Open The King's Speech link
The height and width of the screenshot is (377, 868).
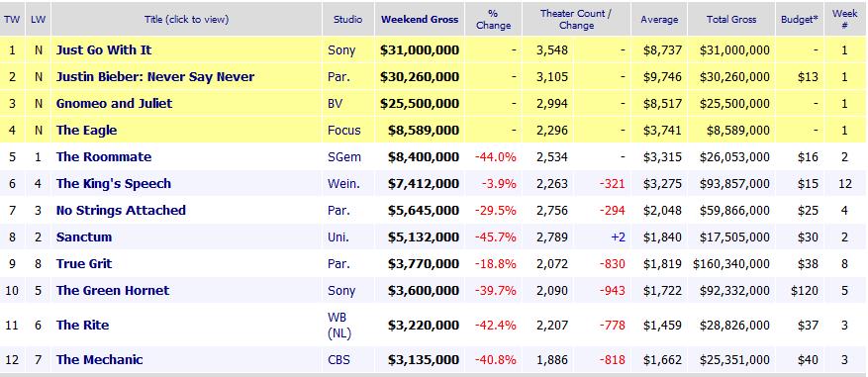click(114, 184)
